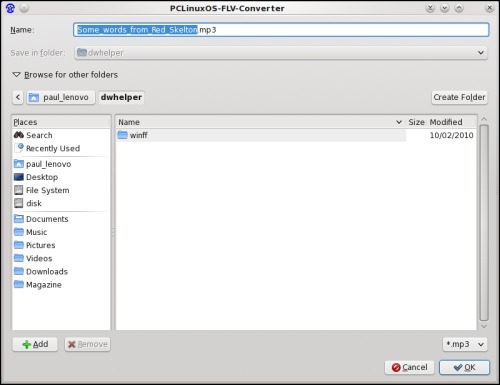This screenshot has height=385, width=500.
Task: Sort by the Size column header
Action: point(416,122)
